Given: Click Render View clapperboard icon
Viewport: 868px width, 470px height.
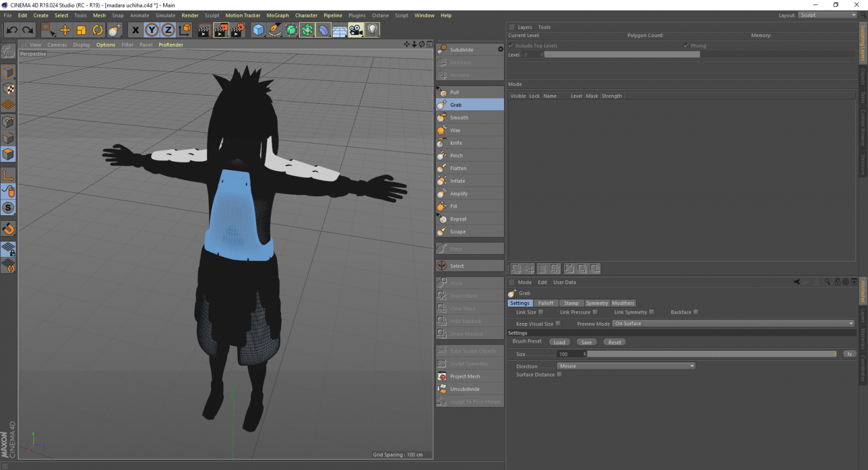Looking at the screenshot, I should pyautogui.click(x=204, y=30).
